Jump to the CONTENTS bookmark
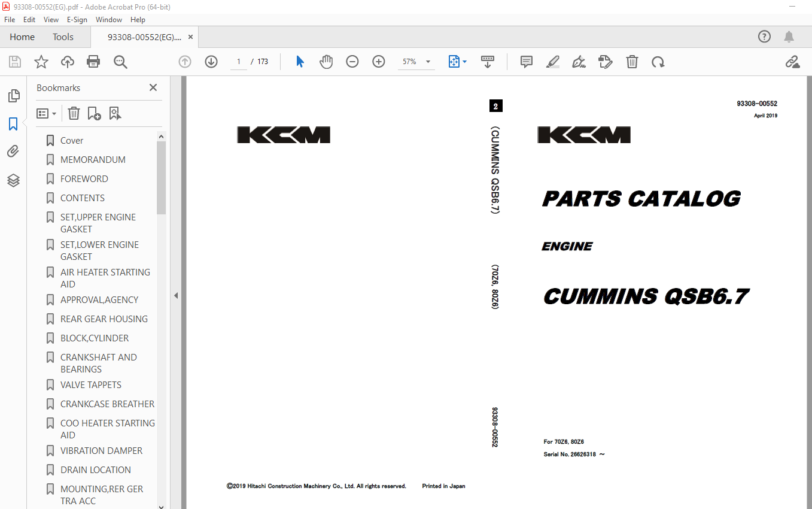 83,198
